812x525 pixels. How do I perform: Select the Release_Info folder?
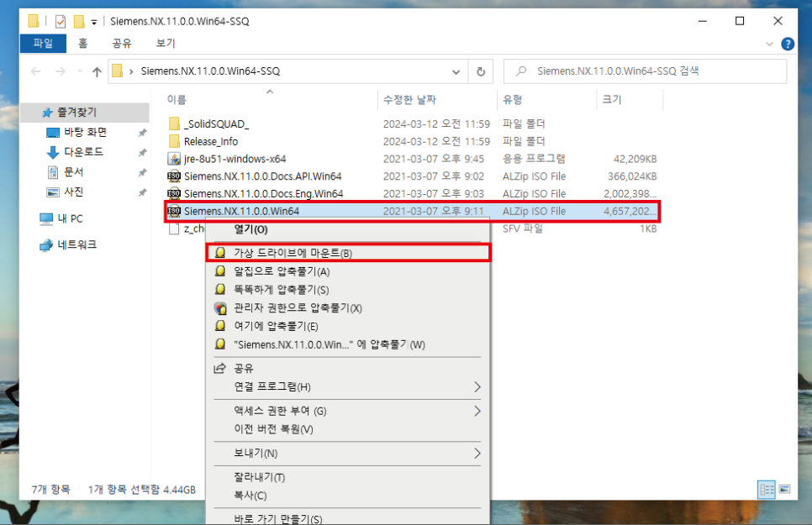[x=211, y=142]
